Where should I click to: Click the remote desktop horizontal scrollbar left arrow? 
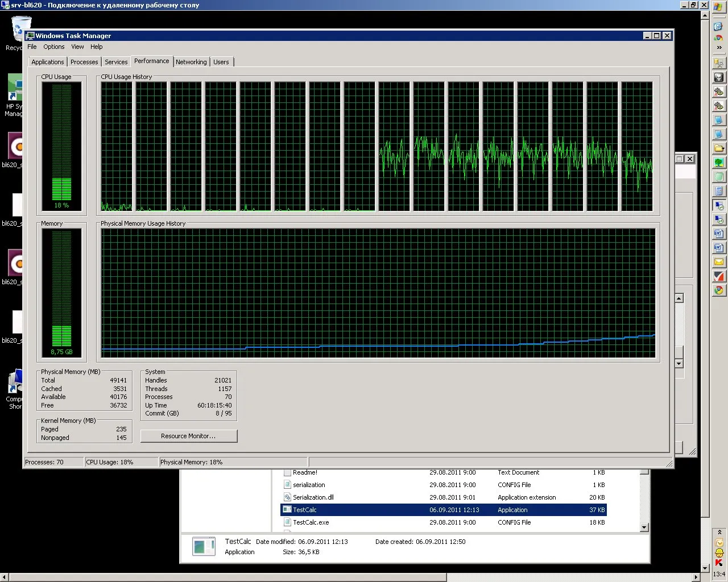coord(5,577)
